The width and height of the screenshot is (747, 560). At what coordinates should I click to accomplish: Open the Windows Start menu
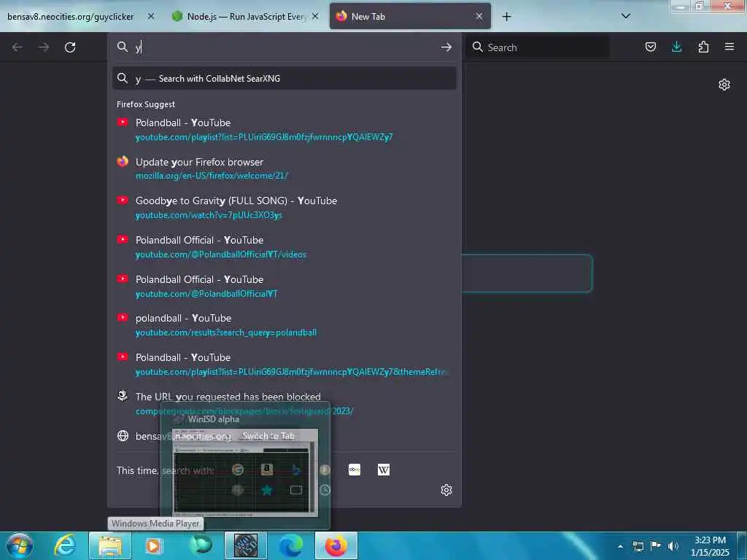point(20,545)
